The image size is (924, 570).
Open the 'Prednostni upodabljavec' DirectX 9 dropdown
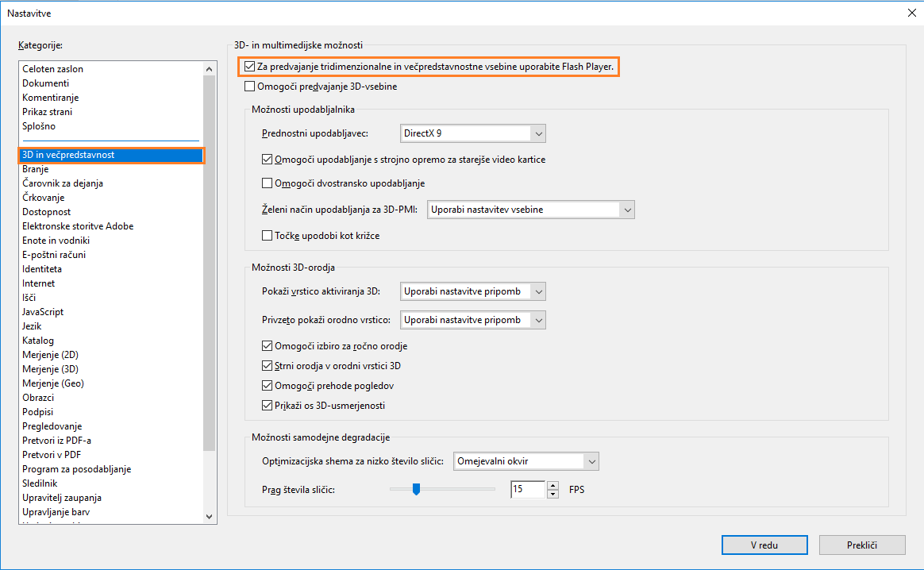pyautogui.click(x=472, y=133)
